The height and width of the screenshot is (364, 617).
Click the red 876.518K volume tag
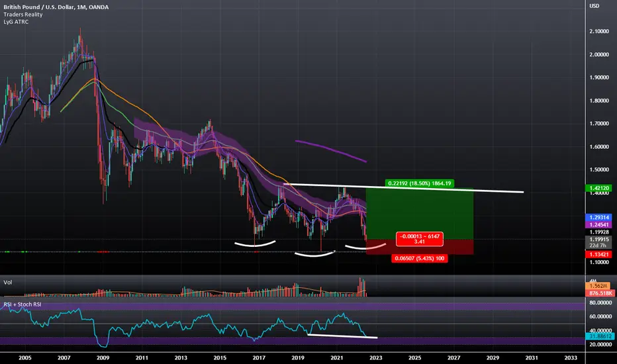pyautogui.click(x=599, y=293)
